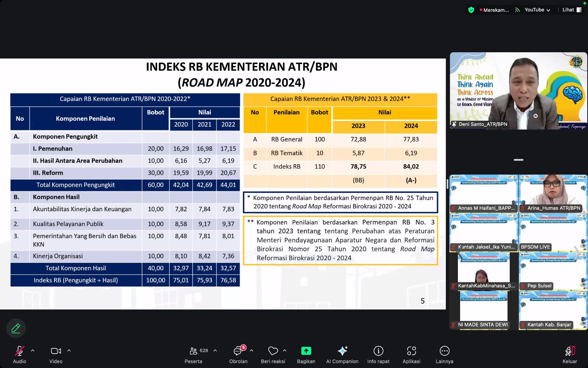
Task: Unmute the Audio microphone
Action: click(x=19, y=351)
